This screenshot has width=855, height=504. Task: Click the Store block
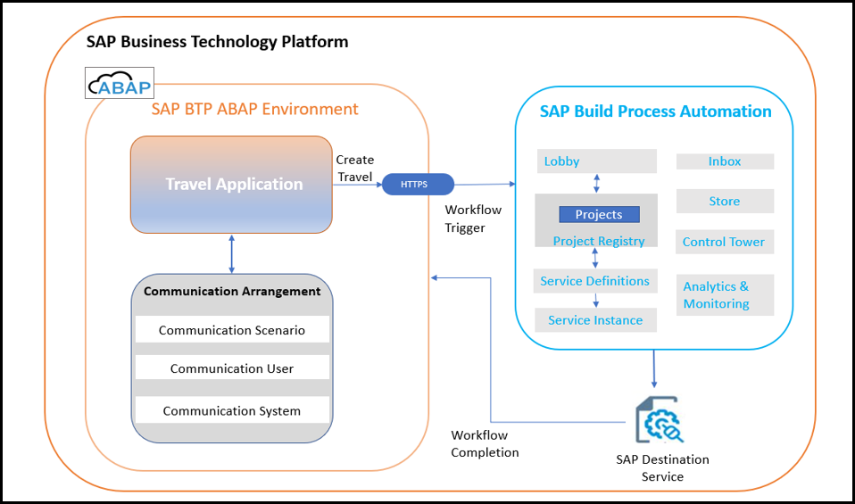[x=725, y=201]
